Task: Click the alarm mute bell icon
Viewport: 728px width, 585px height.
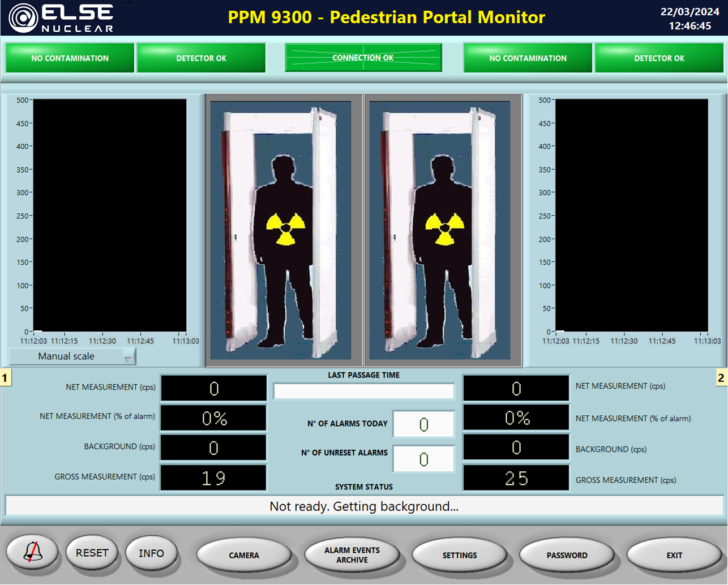Action: (x=32, y=552)
